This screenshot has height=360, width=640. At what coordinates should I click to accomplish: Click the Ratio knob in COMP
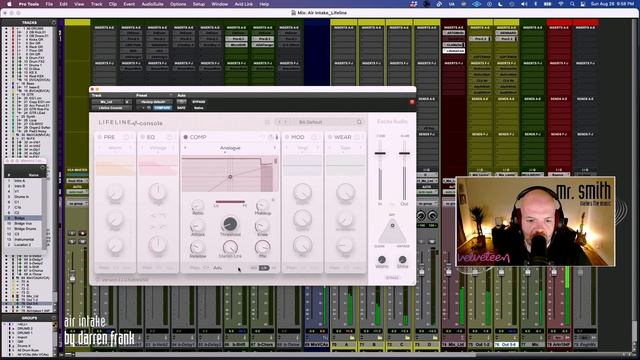[x=198, y=205]
